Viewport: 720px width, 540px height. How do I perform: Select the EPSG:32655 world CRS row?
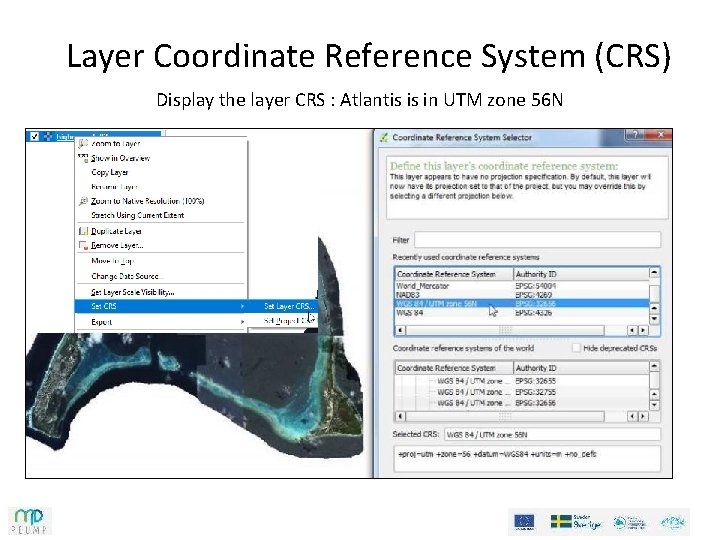click(x=522, y=381)
